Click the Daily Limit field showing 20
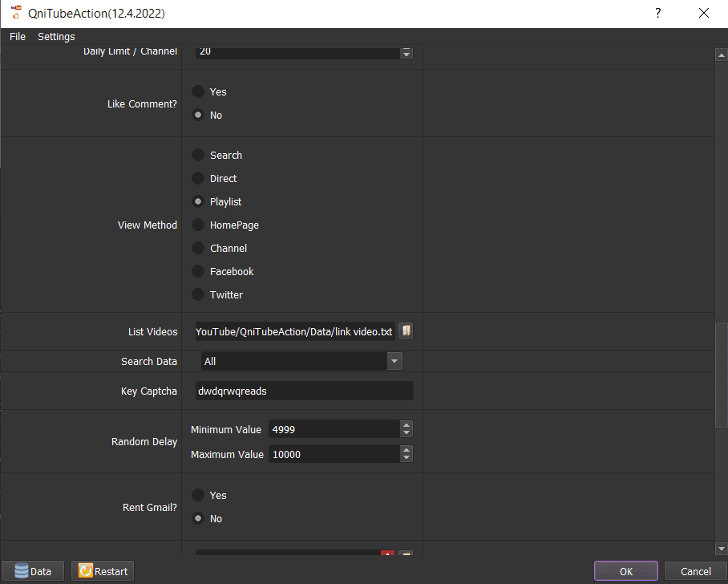728x584 pixels. click(x=297, y=52)
